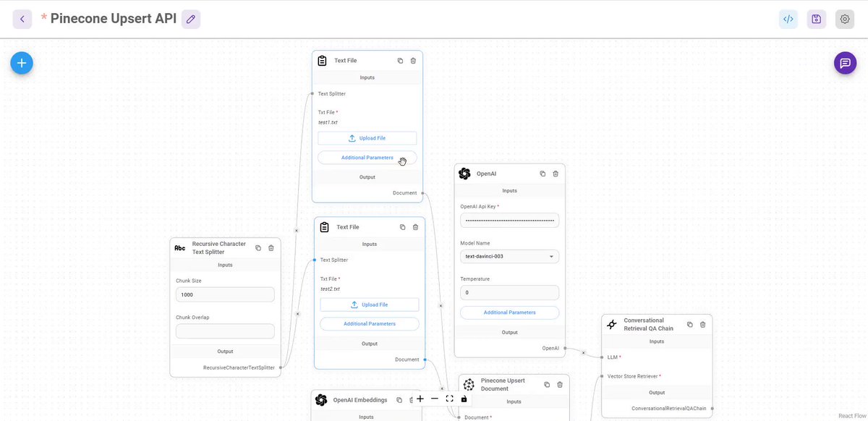Click the test1.txt file name
This screenshot has height=421, width=868.
pyautogui.click(x=328, y=122)
